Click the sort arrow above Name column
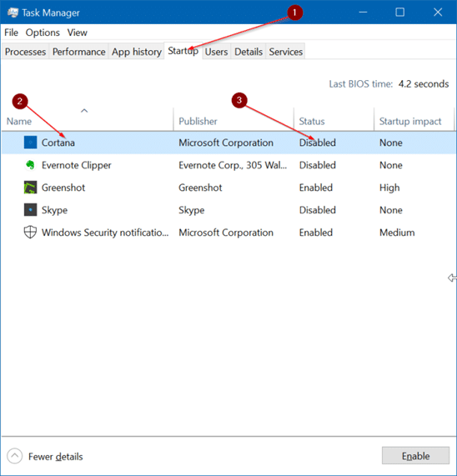This screenshot has height=476, width=457. pyautogui.click(x=84, y=111)
